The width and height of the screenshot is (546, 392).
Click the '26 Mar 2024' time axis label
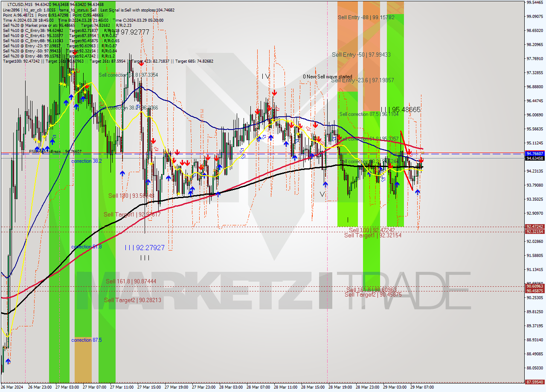[12, 388]
